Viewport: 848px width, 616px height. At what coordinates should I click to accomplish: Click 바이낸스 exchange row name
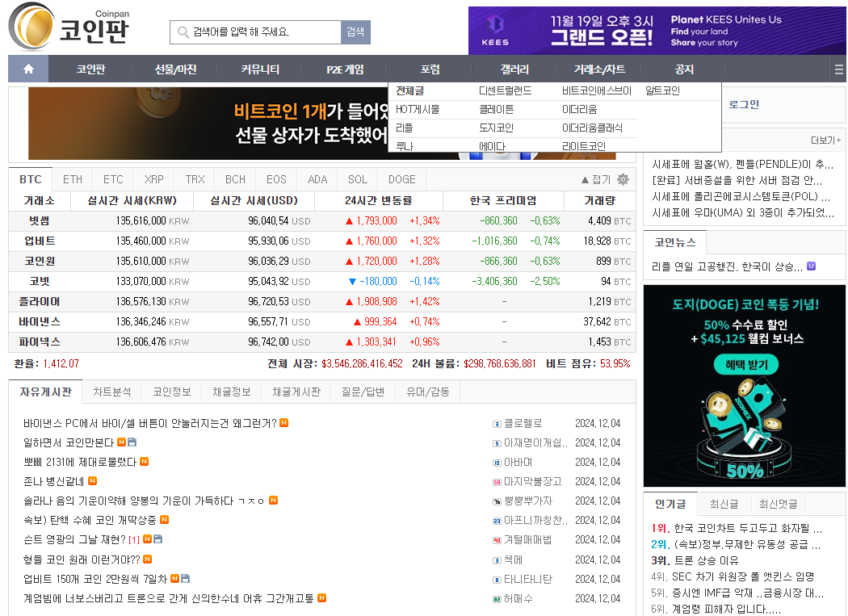pos(40,322)
